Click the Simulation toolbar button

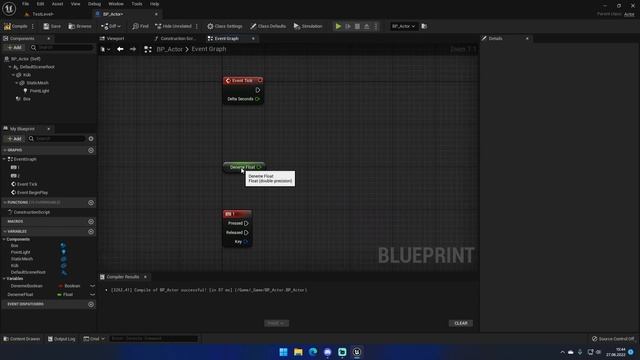point(308,26)
